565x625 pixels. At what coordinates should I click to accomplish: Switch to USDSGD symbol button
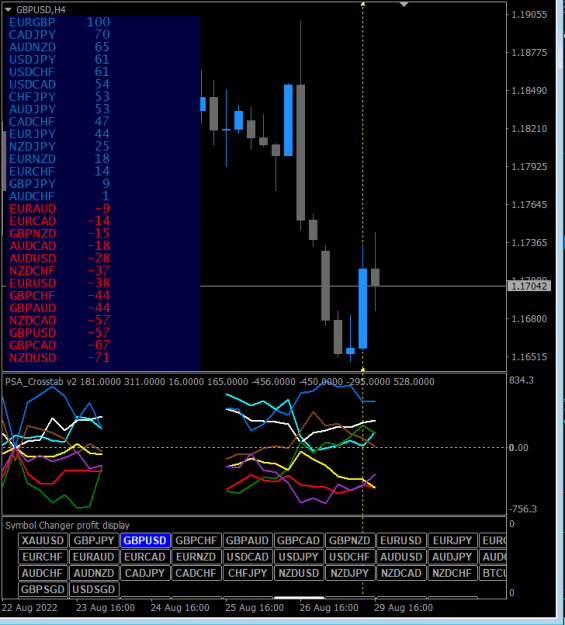94,590
